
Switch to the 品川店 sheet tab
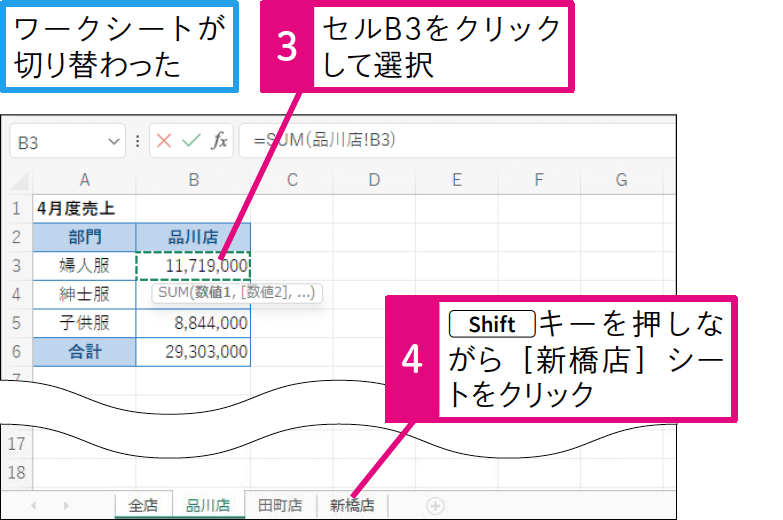pyautogui.click(x=208, y=506)
